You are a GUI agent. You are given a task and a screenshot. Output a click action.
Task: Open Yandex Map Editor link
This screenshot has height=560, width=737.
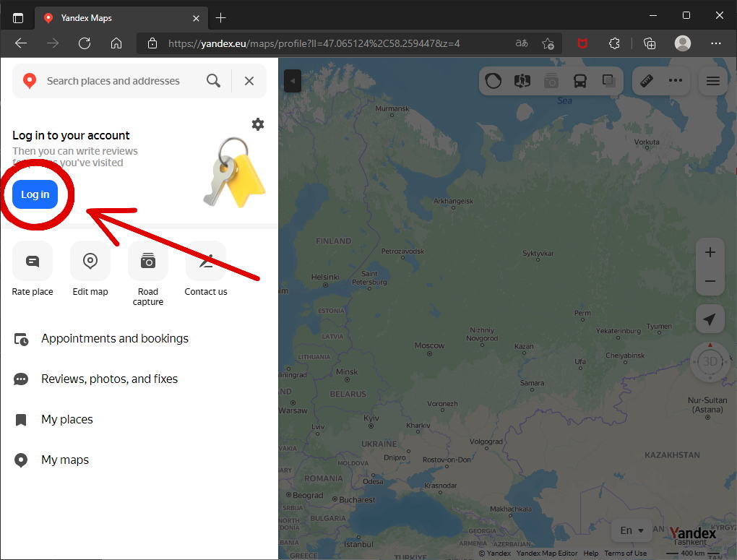tap(547, 553)
